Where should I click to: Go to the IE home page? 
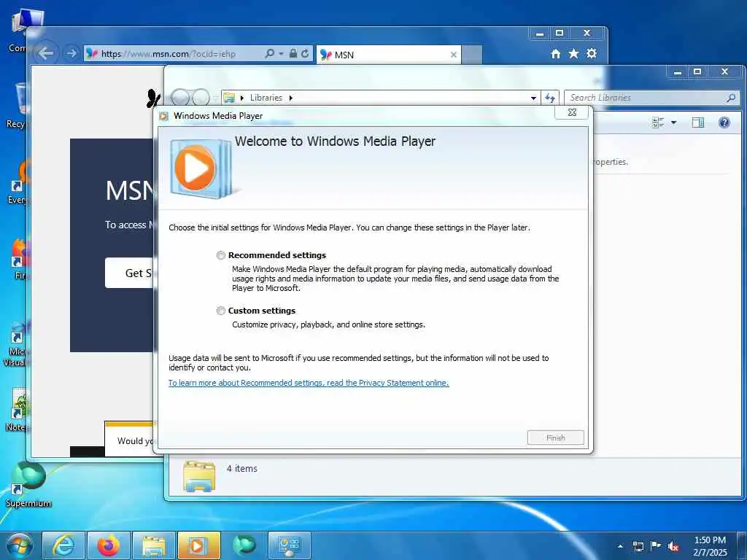click(555, 54)
